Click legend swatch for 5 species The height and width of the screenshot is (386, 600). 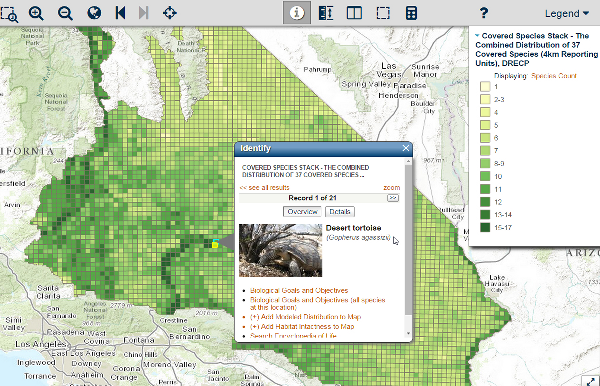(485, 125)
